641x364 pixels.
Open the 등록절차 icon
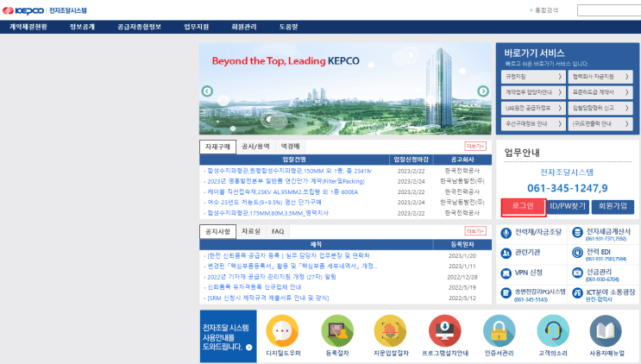coord(336,330)
